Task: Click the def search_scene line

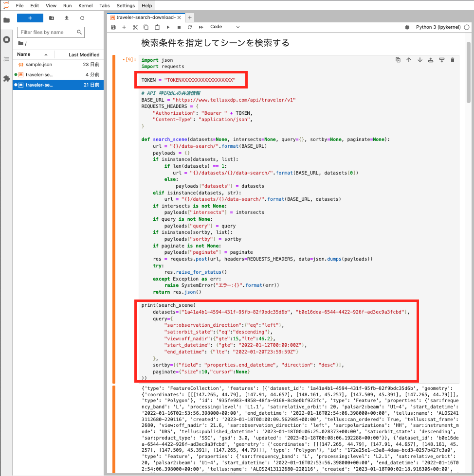Action: click(x=265, y=140)
